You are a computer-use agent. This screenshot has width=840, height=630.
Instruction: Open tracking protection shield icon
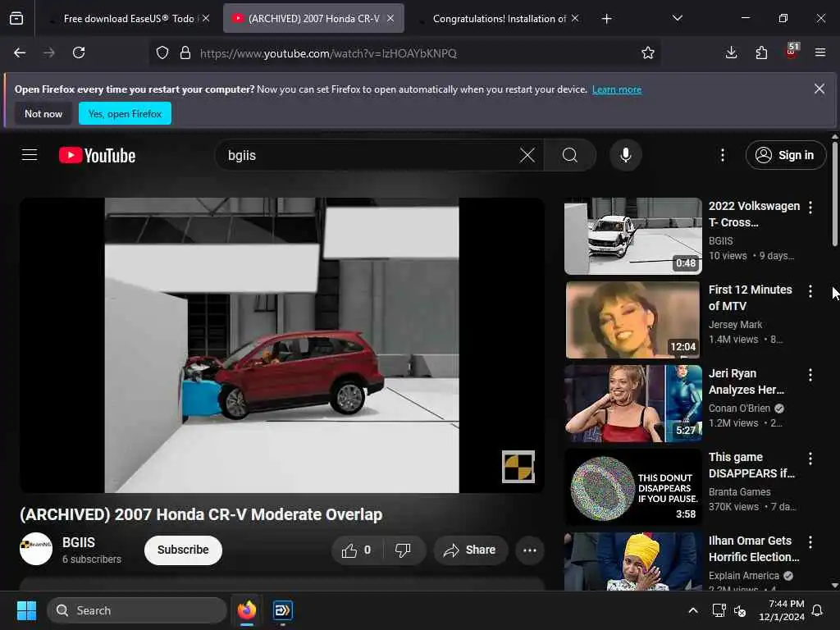pyautogui.click(x=162, y=53)
